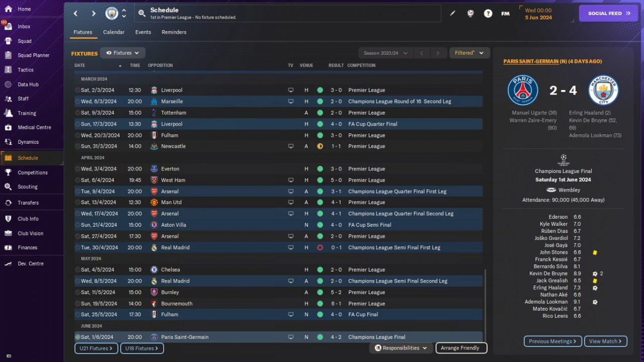
Task: Open the Social Feed button
Action: (609, 14)
